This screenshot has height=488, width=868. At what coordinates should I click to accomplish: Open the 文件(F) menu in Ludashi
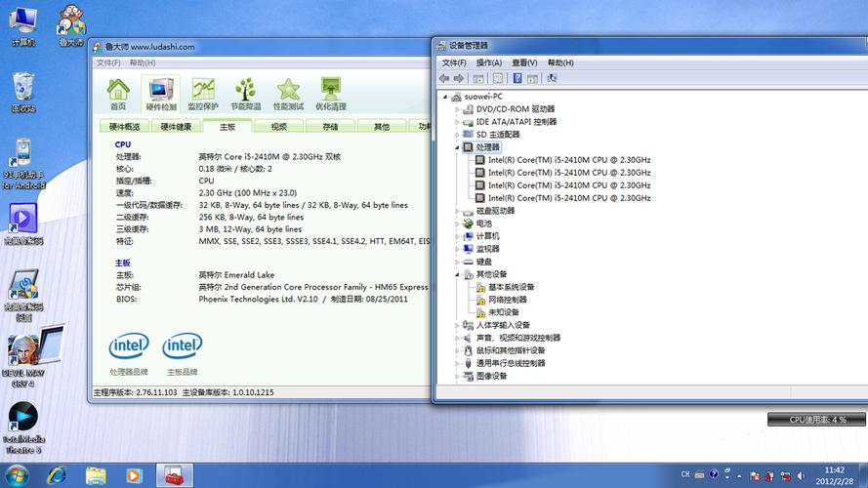tap(108, 63)
